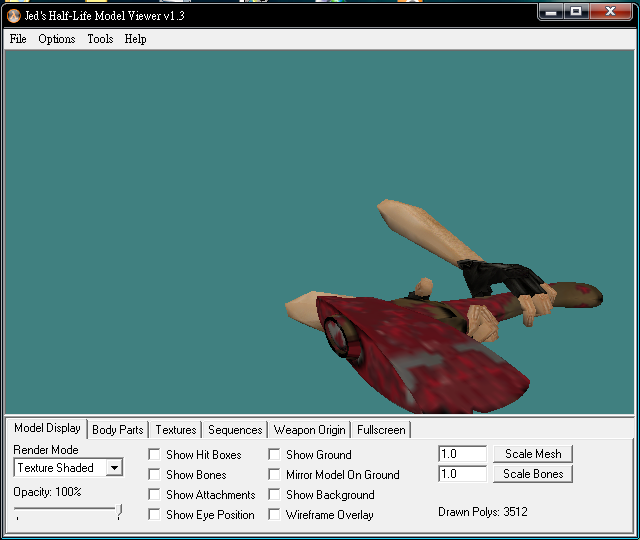Screen dimensions: 640x540
Task: Enable Show Attachments checkbox
Action: (154, 495)
